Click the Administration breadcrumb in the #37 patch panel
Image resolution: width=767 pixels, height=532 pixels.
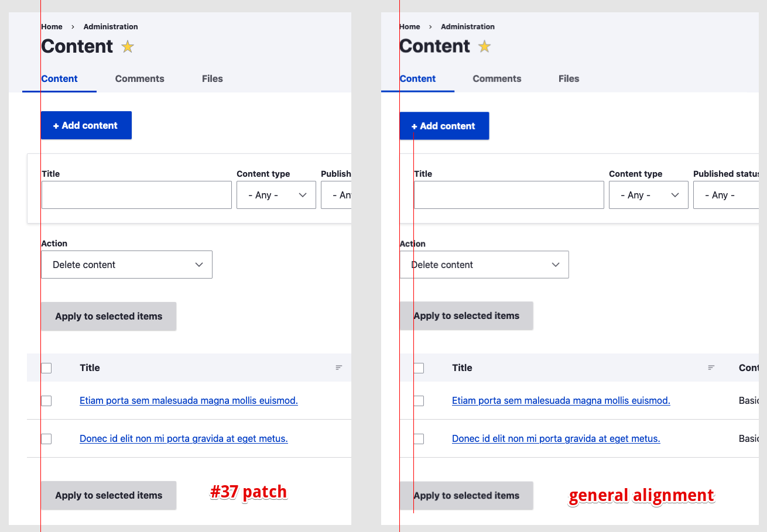click(111, 27)
